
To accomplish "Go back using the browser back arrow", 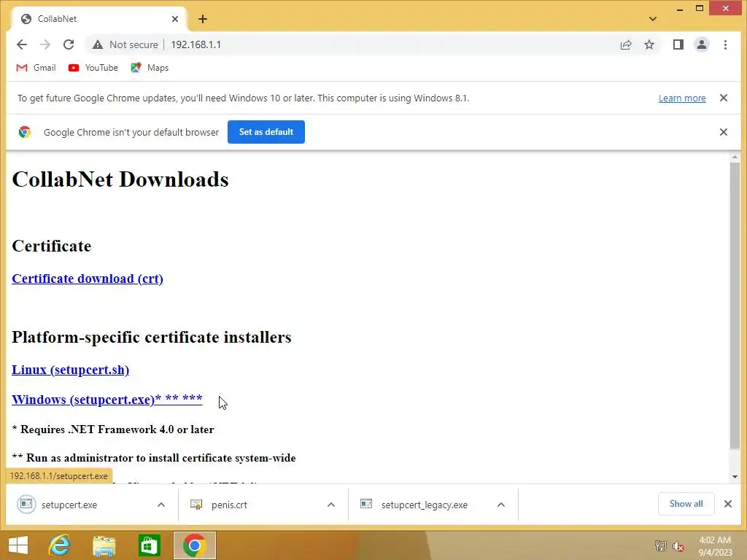I will click(22, 44).
